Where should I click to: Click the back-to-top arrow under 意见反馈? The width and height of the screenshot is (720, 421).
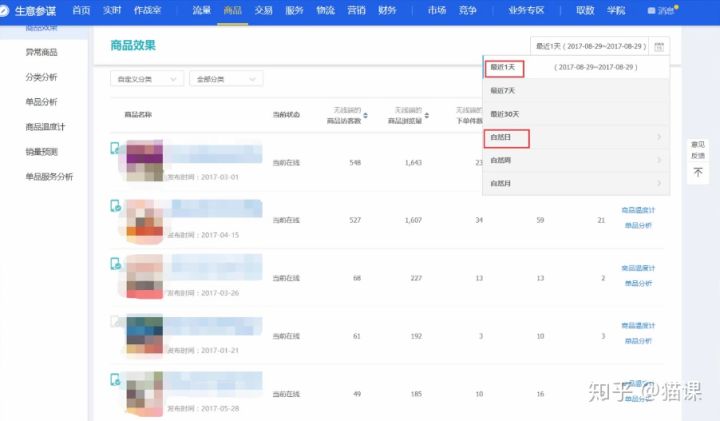[x=697, y=172]
